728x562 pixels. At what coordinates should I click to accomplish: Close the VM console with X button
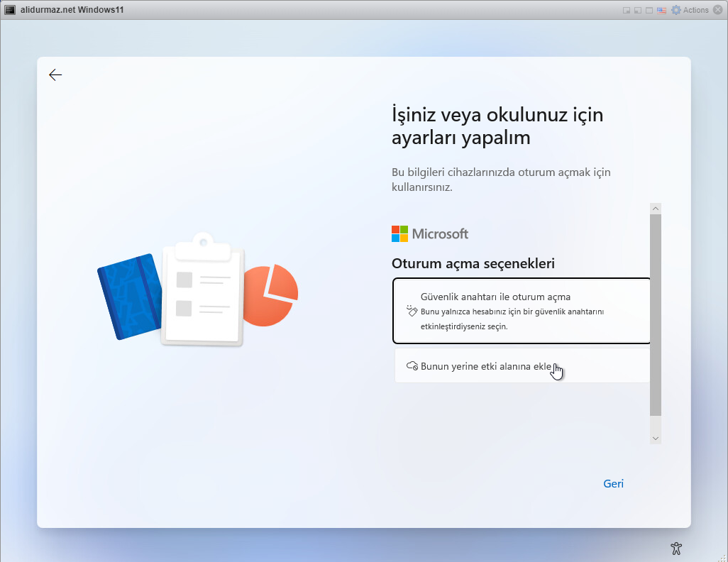[x=718, y=10]
